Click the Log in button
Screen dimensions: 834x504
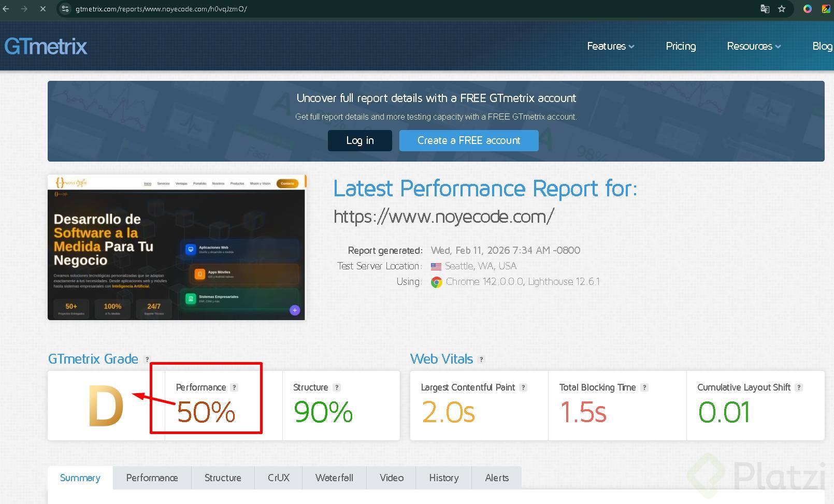[x=360, y=140]
